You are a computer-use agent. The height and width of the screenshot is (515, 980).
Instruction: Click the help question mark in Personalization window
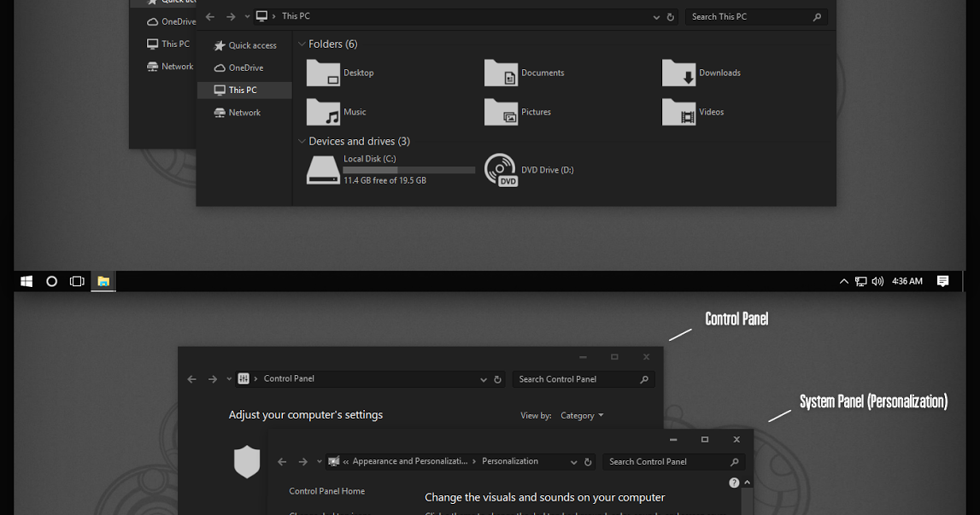tap(734, 482)
